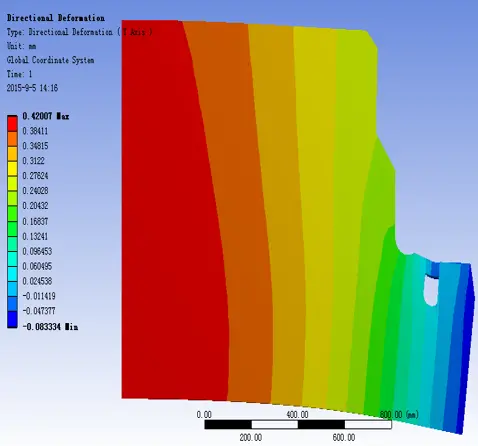478x446 pixels.
Task: Select the -0.083334 Min legend label
Action: (50, 327)
